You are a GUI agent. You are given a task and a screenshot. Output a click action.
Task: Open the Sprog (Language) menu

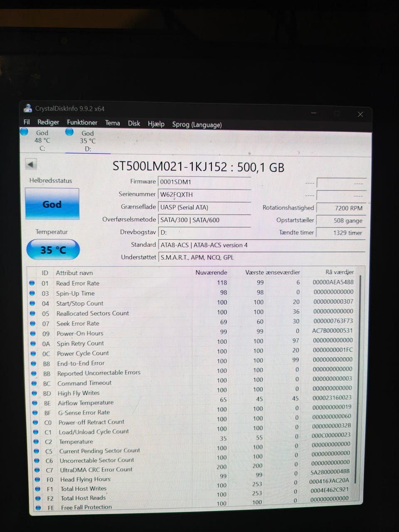197,124
